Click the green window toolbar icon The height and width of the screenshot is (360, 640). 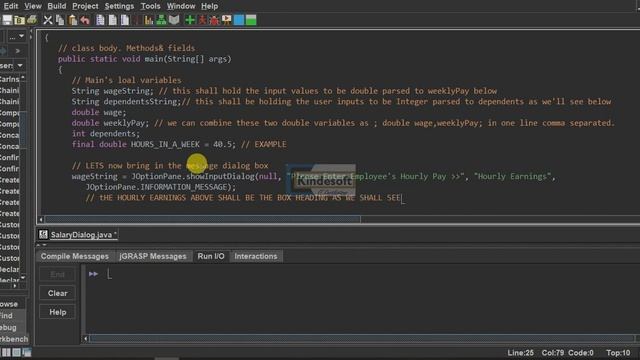tap(251, 20)
